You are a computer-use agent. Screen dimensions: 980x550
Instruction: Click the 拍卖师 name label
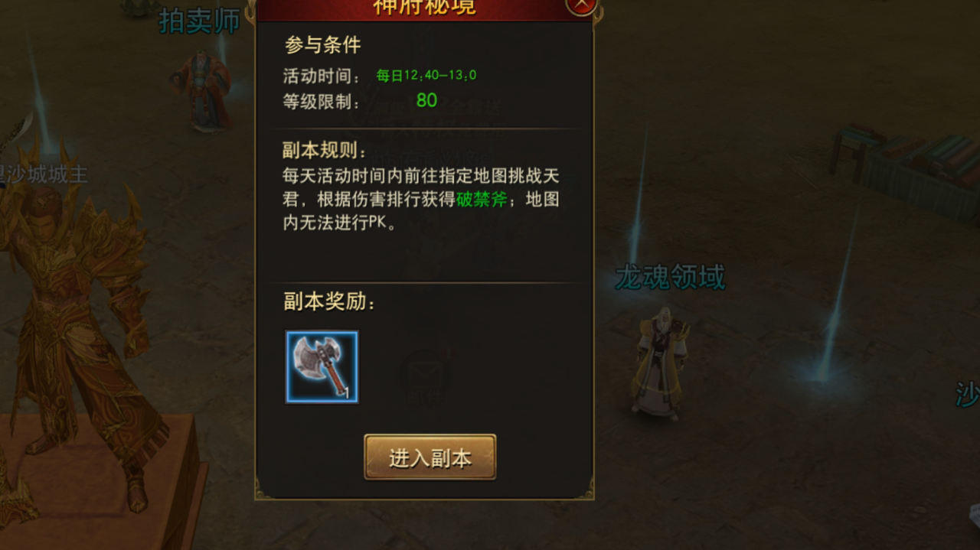tap(200, 21)
